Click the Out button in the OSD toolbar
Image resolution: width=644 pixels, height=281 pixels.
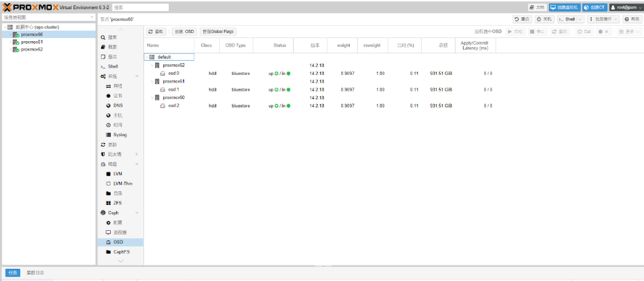click(x=584, y=31)
